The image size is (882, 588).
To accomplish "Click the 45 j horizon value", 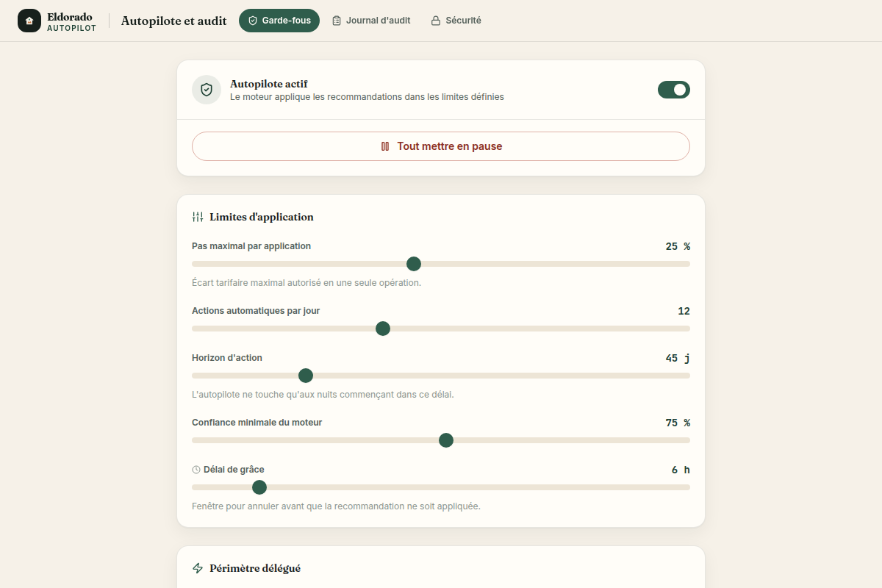I will pyautogui.click(x=678, y=358).
